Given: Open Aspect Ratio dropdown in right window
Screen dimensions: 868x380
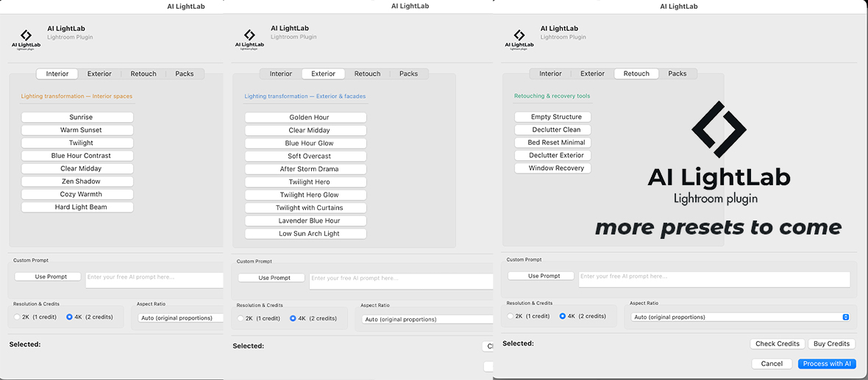Looking at the screenshot, I should (740, 317).
